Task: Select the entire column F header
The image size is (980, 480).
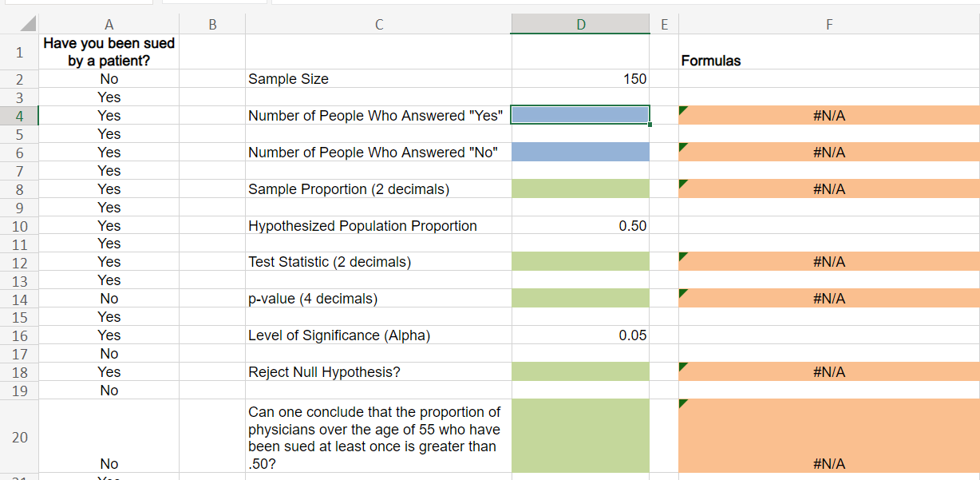Action: [x=828, y=24]
